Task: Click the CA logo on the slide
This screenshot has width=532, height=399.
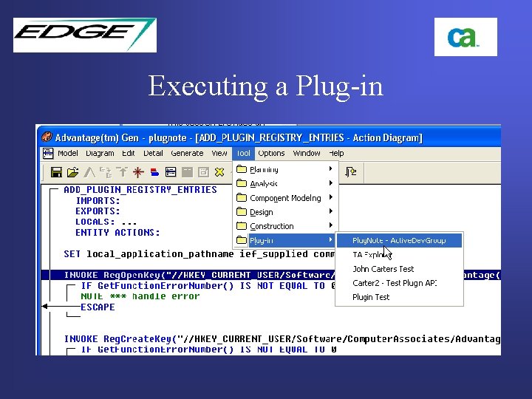Action: [465, 37]
